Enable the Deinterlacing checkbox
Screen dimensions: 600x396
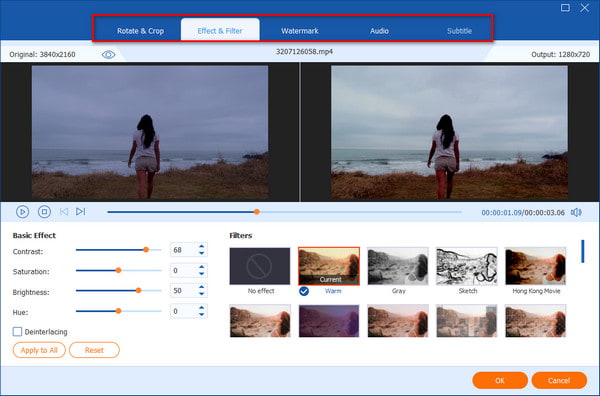pos(17,332)
